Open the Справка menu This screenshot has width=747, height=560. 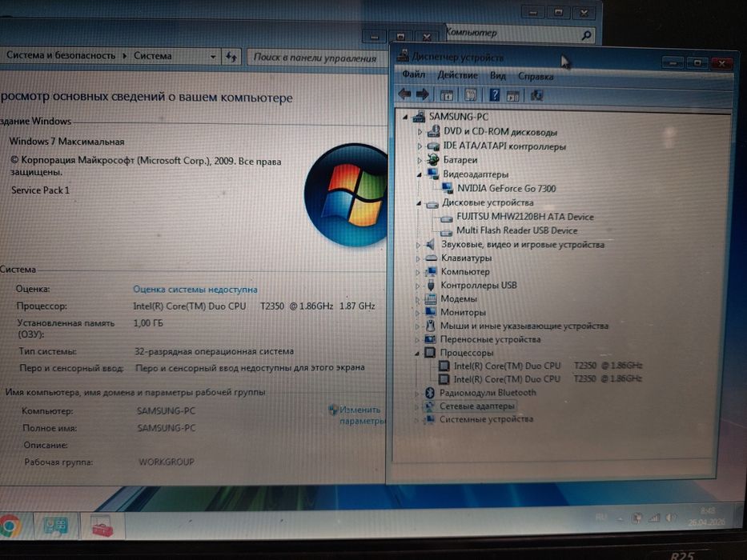536,76
